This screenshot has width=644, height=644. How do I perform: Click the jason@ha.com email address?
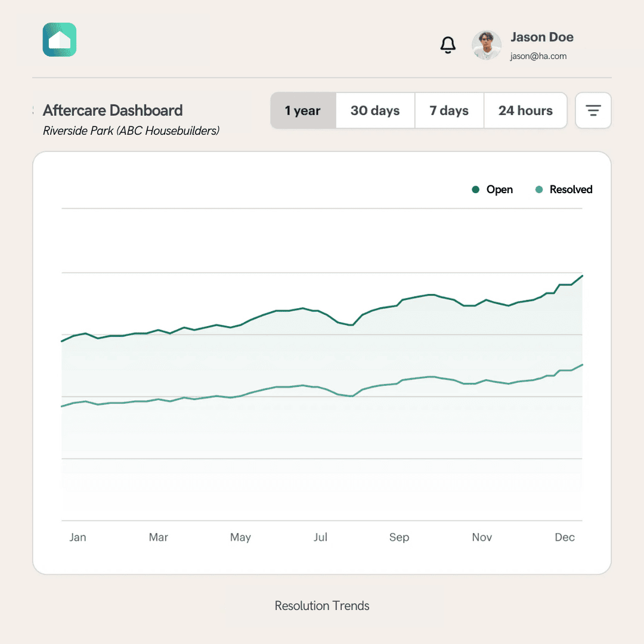click(x=538, y=57)
